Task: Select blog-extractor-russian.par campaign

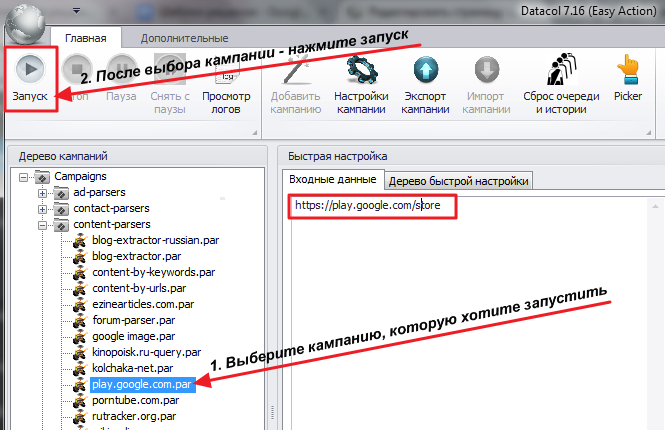Action: [x=156, y=240]
